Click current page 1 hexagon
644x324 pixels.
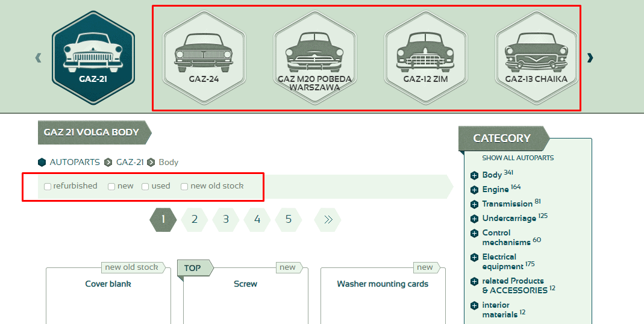(163, 219)
